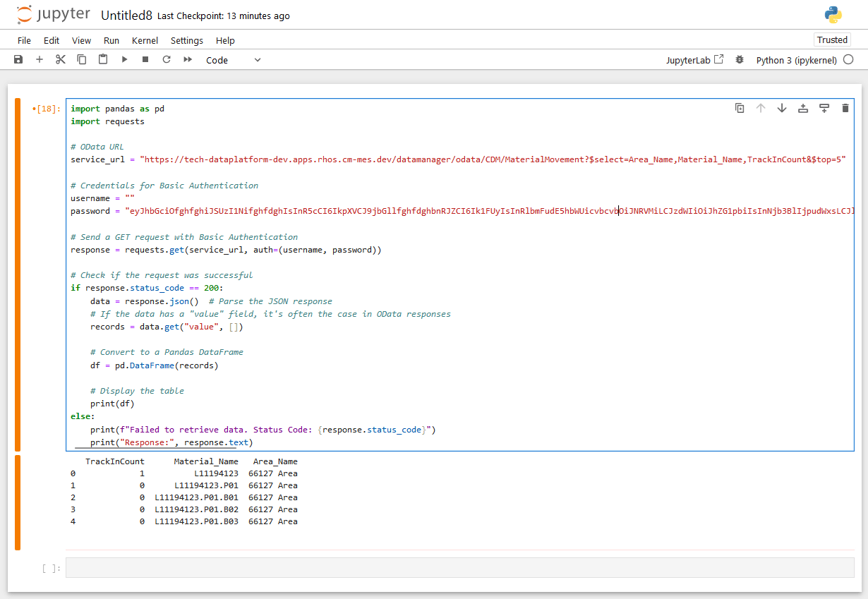Move the cell down with the arrow icon

[x=782, y=108]
